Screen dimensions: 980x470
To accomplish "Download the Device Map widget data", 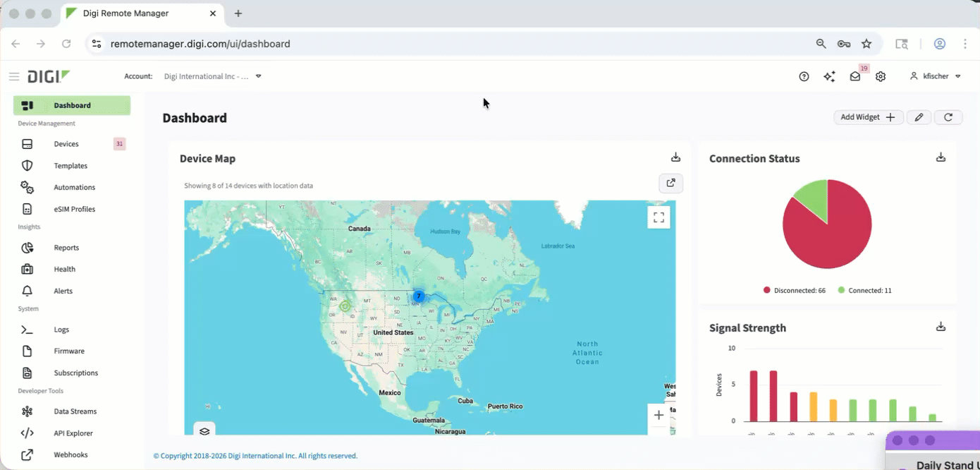I will click(x=675, y=157).
